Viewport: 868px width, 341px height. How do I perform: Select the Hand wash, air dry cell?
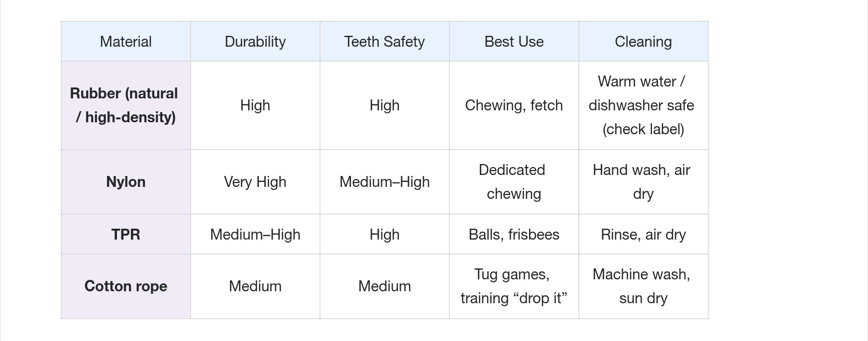[x=643, y=182]
